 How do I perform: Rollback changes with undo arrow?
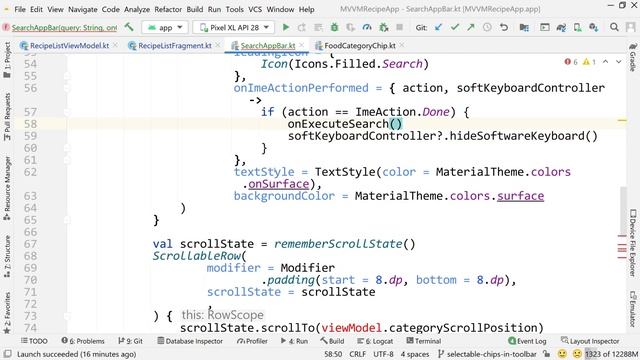click(504, 27)
